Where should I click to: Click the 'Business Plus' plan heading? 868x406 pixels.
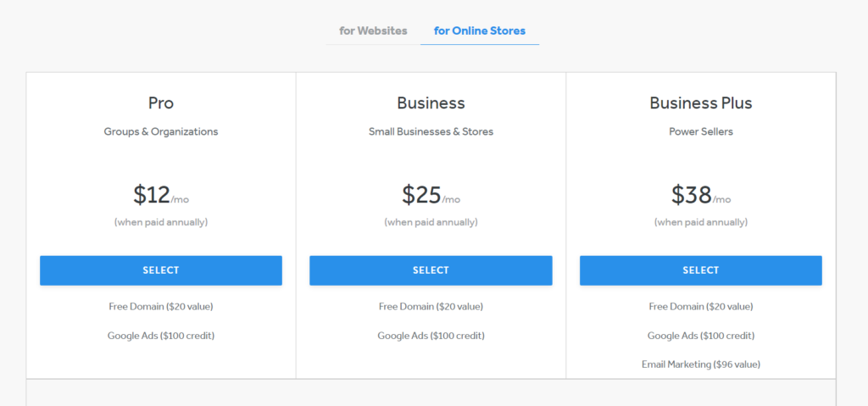click(x=701, y=103)
